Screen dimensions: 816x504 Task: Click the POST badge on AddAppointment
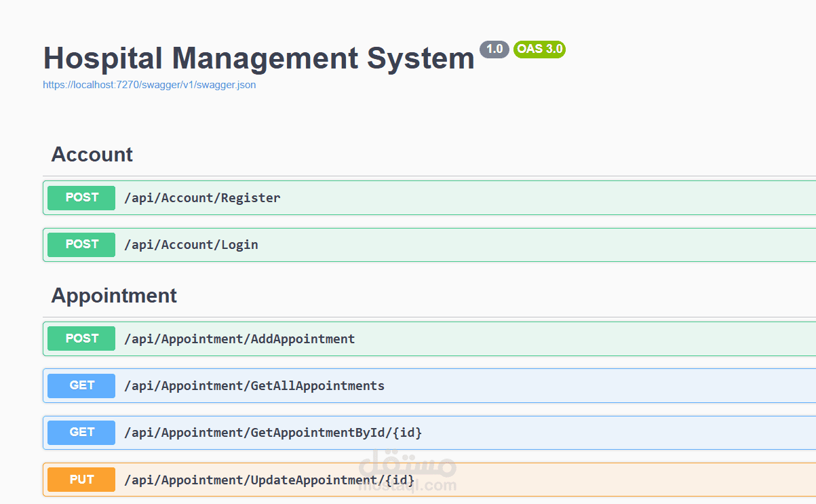pyautogui.click(x=81, y=338)
